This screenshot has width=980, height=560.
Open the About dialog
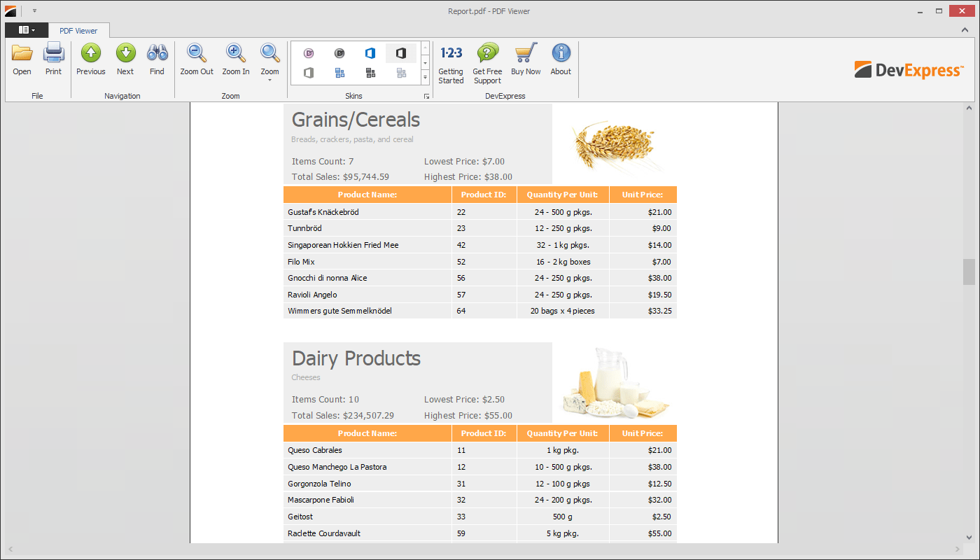(561, 59)
